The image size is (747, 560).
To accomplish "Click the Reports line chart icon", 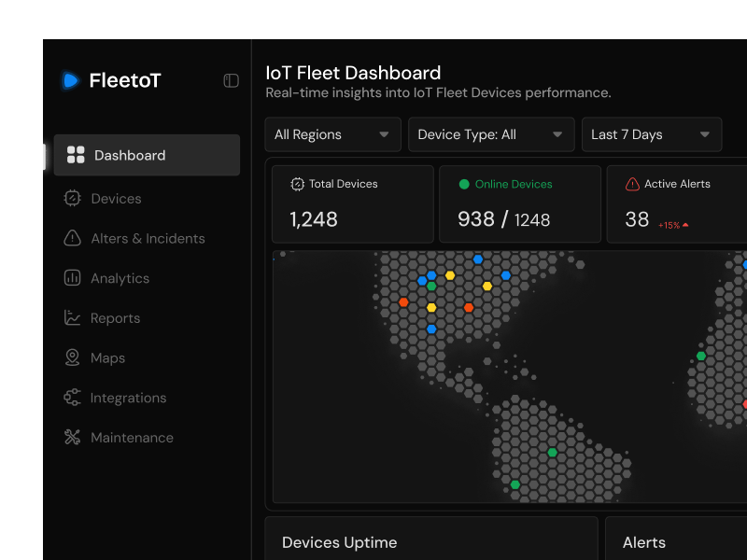I will 73,317.
